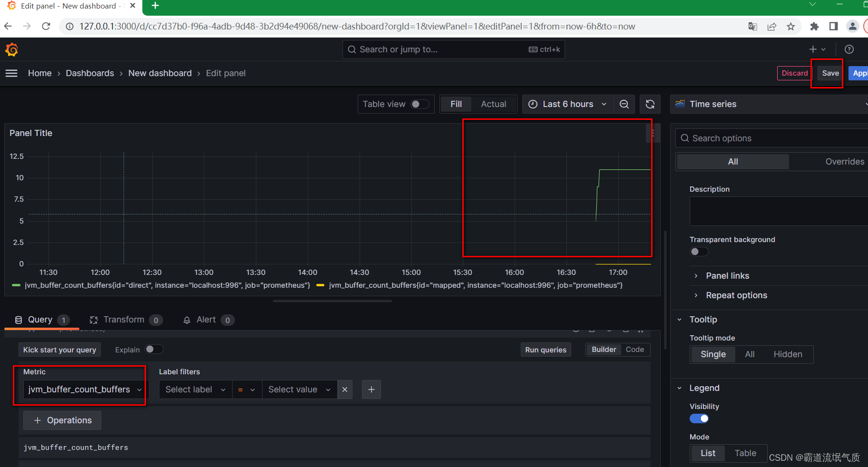Open the equals operator dropdown
This screenshot has height=467, width=868.
247,389
